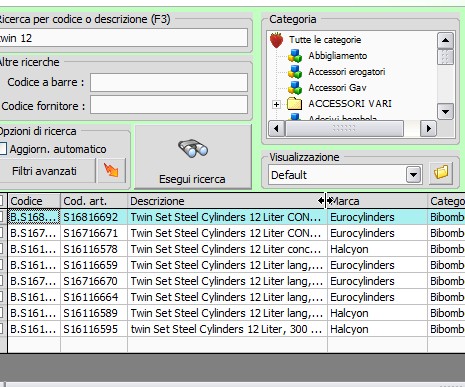The width and height of the screenshot is (465, 387).
Task: Focus the Codice a barre field
Action: (x=169, y=82)
